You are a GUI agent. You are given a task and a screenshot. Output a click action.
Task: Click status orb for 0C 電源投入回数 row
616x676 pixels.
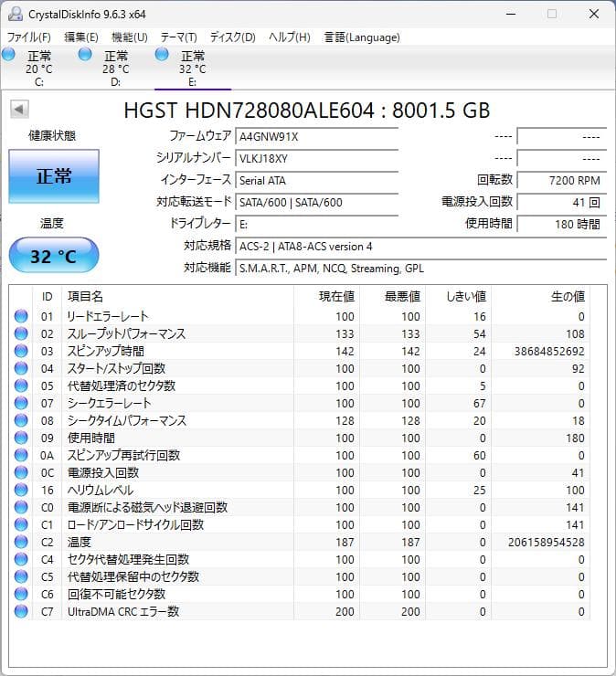point(21,472)
